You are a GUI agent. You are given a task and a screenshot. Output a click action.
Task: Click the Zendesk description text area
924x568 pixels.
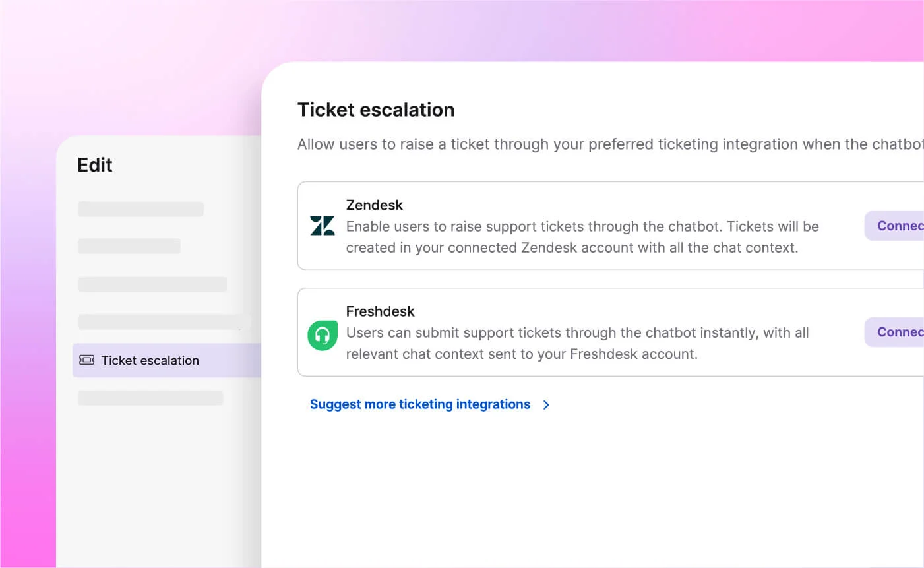582,237
